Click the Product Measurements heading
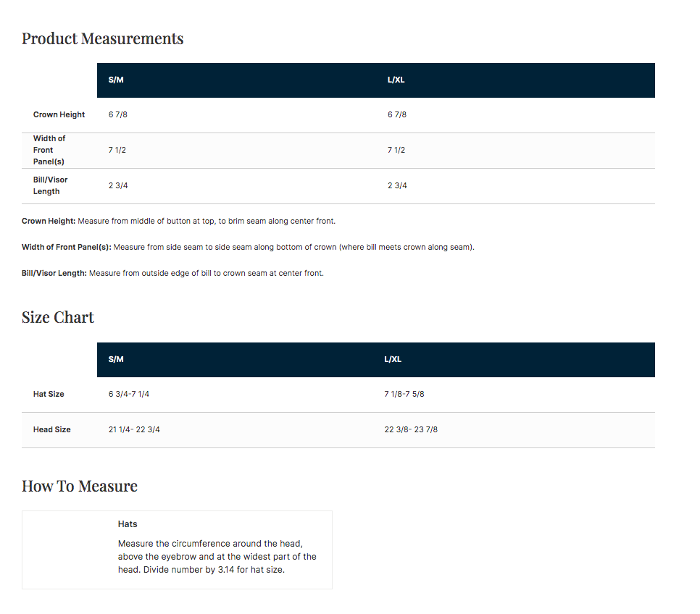700x614 pixels. [102, 38]
